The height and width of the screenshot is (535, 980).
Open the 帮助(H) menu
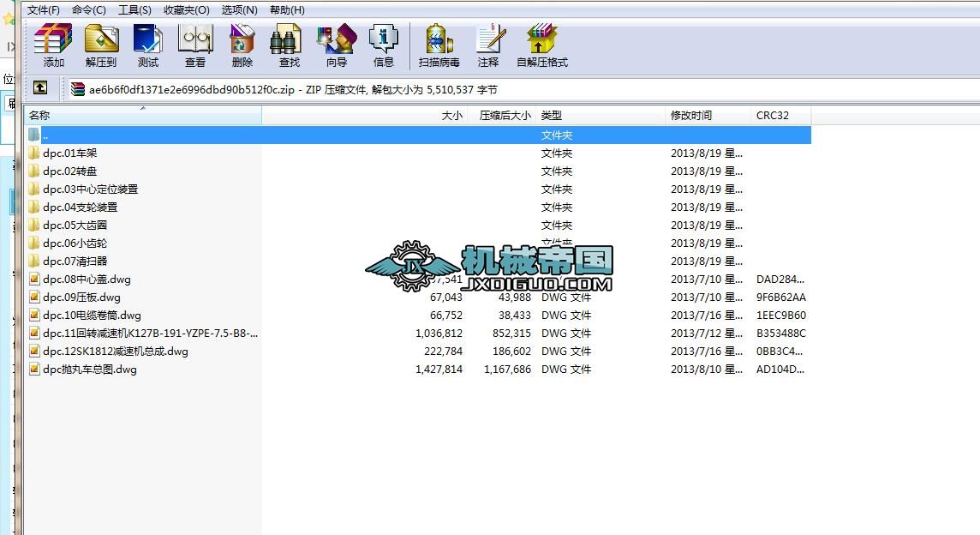click(x=288, y=10)
